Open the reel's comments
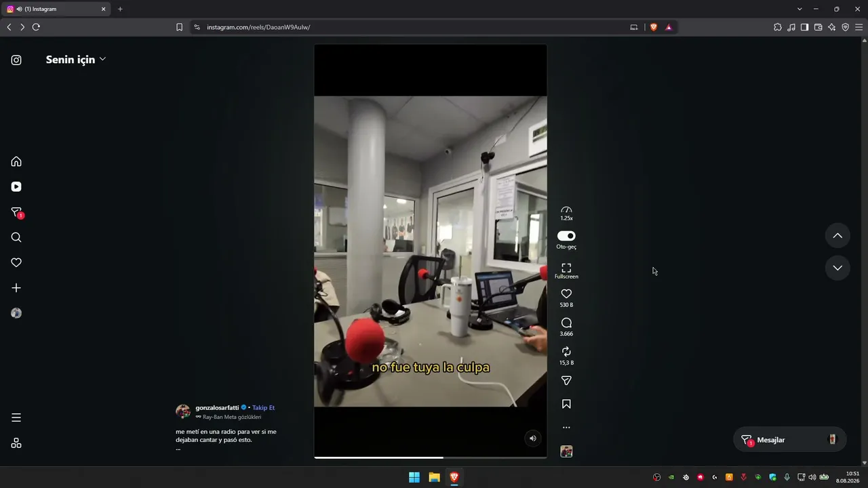Image resolution: width=868 pixels, height=488 pixels. pyautogui.click(x=566, y=323)
